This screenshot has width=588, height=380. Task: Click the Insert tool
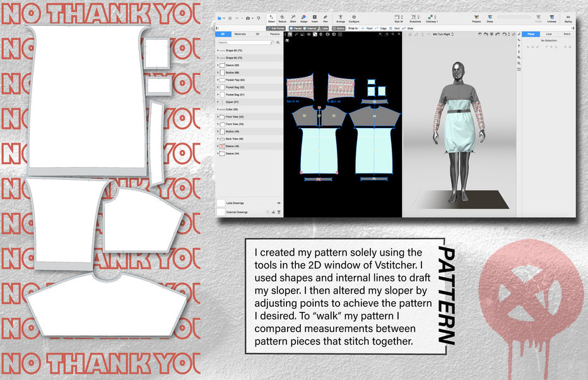click(x=315, y=18)
